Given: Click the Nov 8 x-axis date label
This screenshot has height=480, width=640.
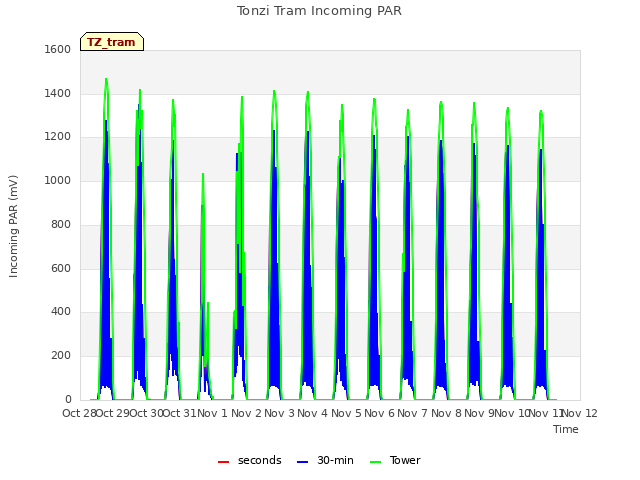Looking at the screenshot, I should (x=446, y=413).
